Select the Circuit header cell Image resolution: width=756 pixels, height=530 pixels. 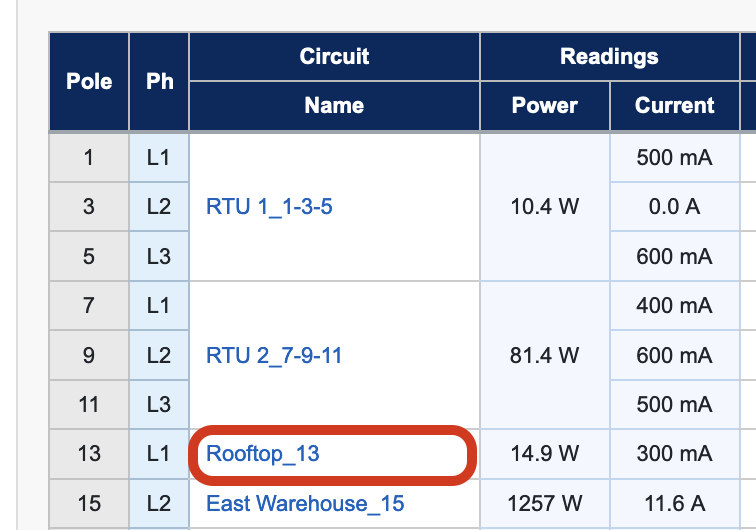pyautogui.click(x=334, y=56)
